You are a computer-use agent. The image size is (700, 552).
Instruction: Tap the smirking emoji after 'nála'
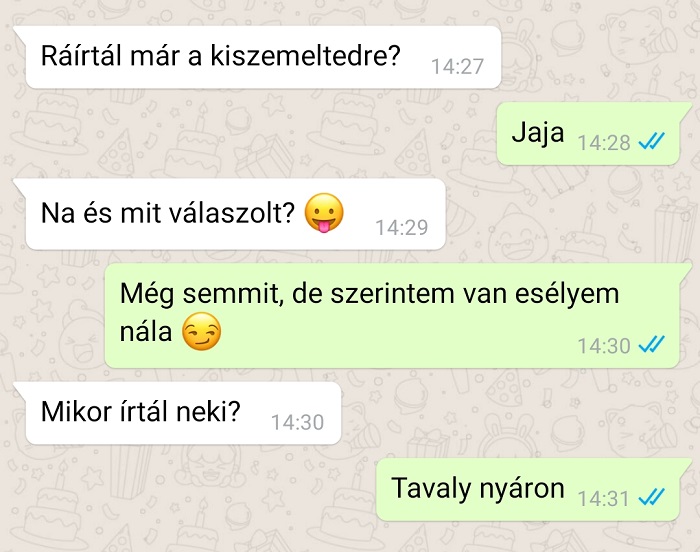(201, 331)
